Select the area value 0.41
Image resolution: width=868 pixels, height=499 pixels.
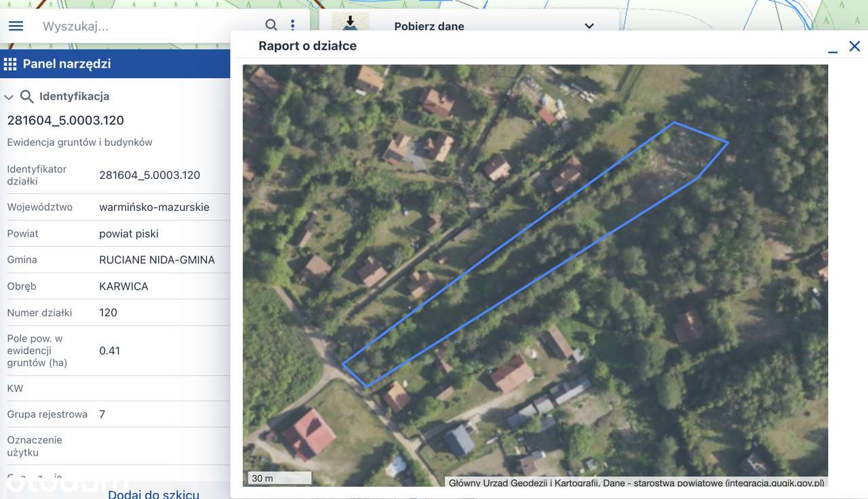tap(110, 351)
